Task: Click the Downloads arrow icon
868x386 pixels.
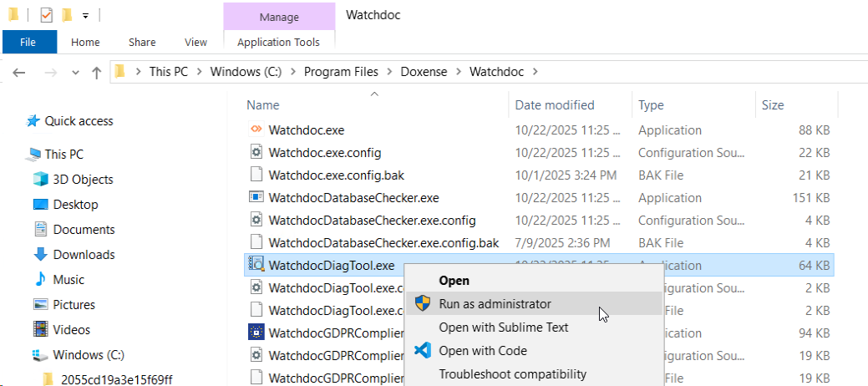Action: click(x=40, y=255)
